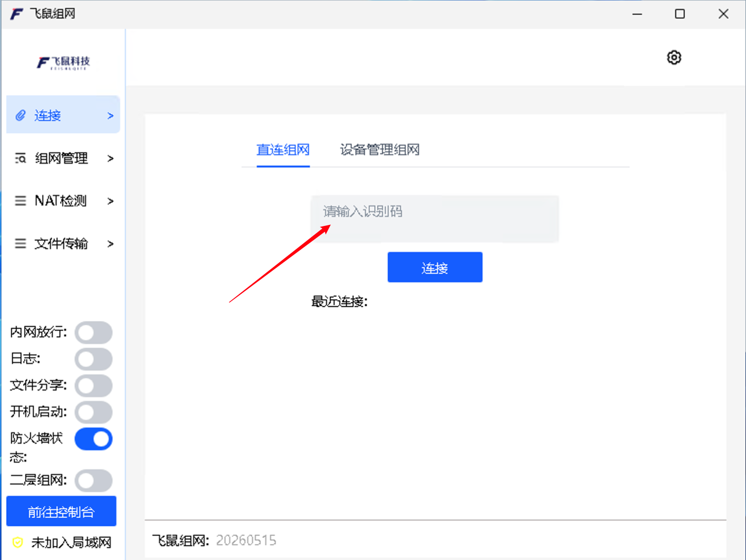Expand the 连接 chevron arrow

pyautogui.click(x=110, y=116)
